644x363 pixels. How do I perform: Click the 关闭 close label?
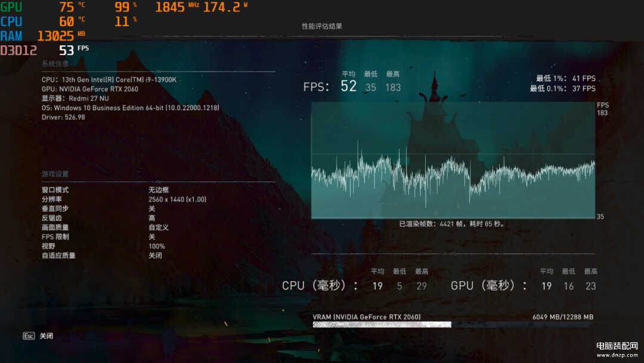point(47,336)
